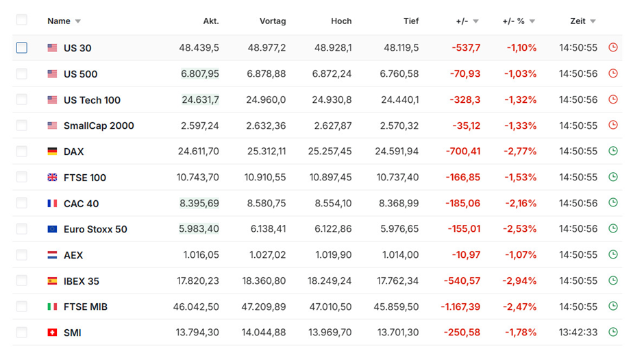Viewport: 644px width, 347px height.
Task: Click the green clock icon for IBEX 35
Action: [613, 280]
